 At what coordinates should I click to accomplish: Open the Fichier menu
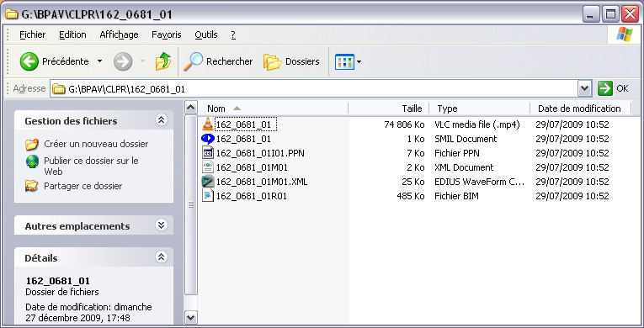pyautogui.click(x=33, y=34)
